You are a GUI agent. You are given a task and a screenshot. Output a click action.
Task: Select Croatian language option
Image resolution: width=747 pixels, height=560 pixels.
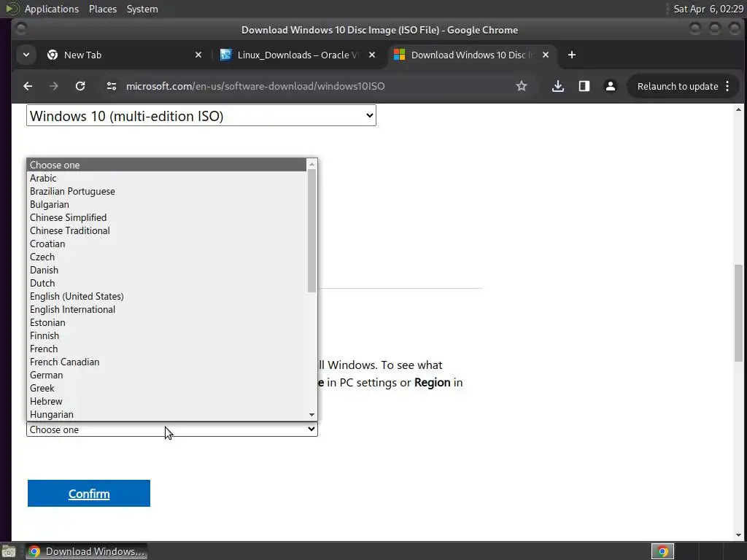166,244
